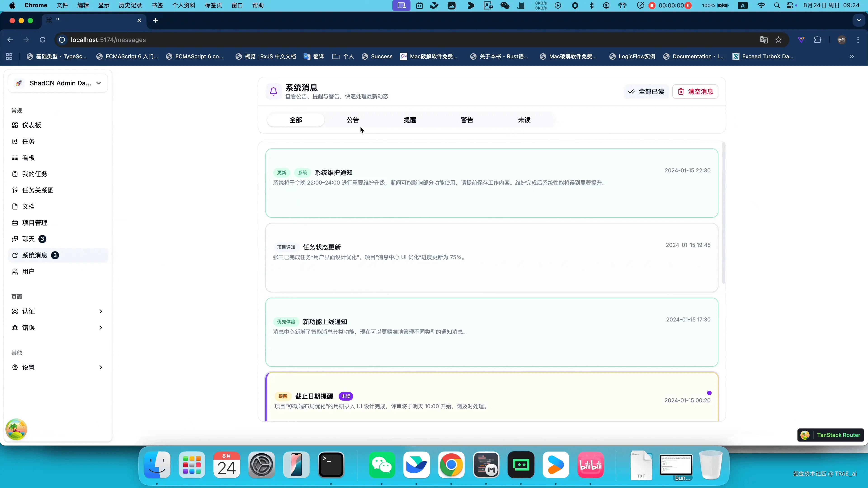Expand the hidden bookmarks overflow chevron
The height and width of the screenshot is (488, 868).
851,56
